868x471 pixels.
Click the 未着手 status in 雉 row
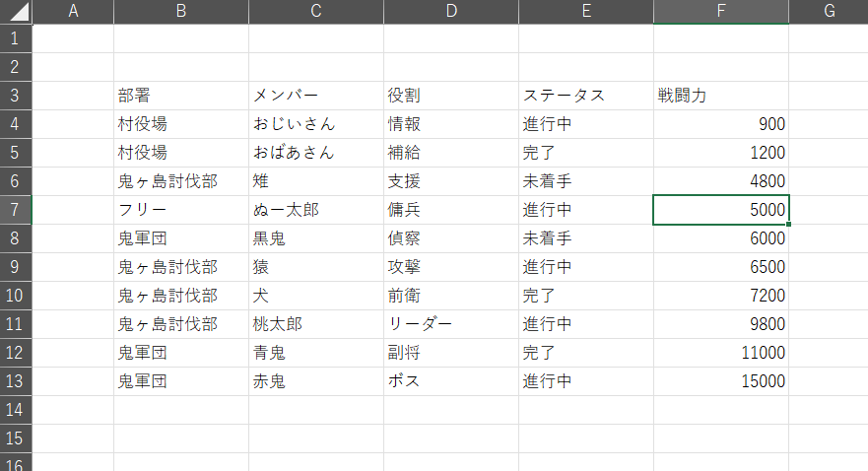click(586, 181)
